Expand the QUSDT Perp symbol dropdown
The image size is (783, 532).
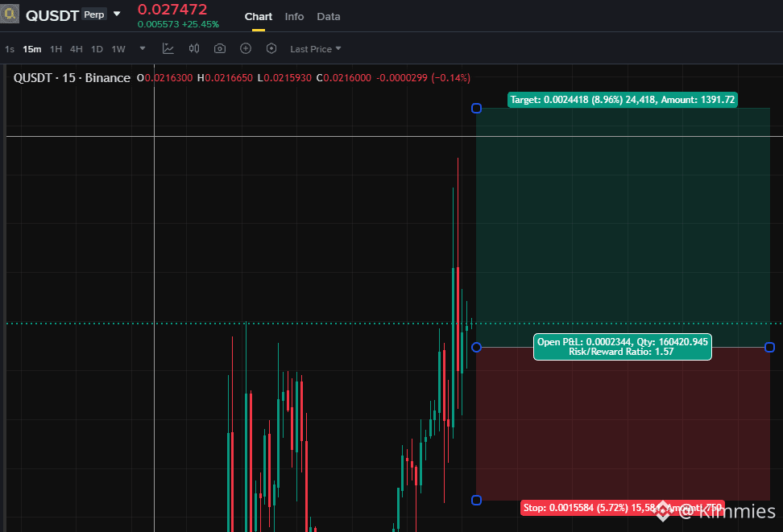[x=117, y=14]
